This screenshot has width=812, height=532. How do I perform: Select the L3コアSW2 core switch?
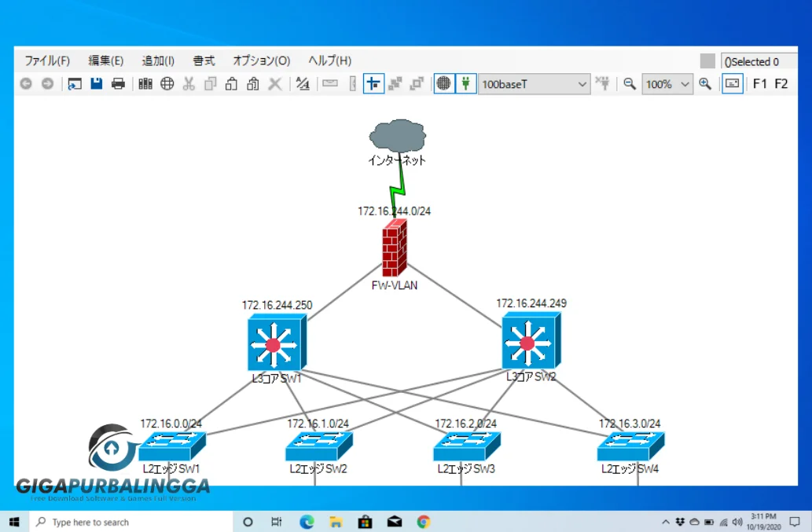531,340
